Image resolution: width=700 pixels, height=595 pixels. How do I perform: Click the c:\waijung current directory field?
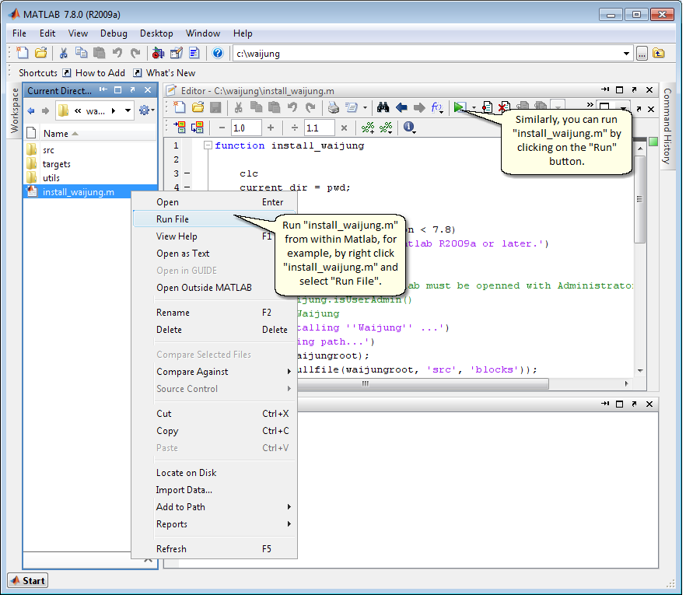[428, 54]
